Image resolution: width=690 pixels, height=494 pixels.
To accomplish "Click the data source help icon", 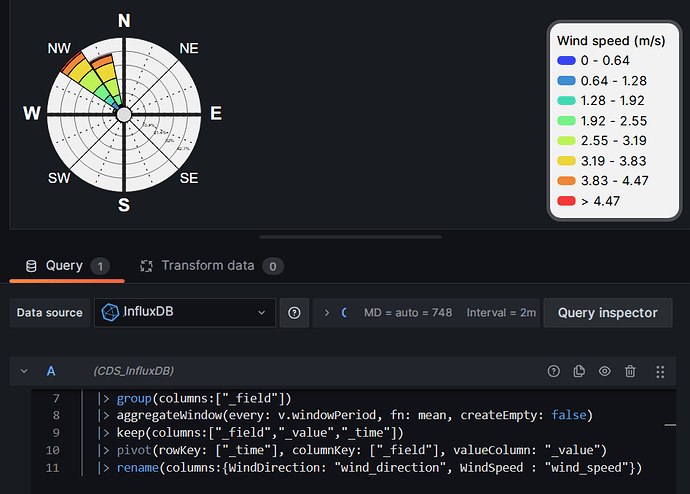I will pyautogui.click(x=294, y=313).
